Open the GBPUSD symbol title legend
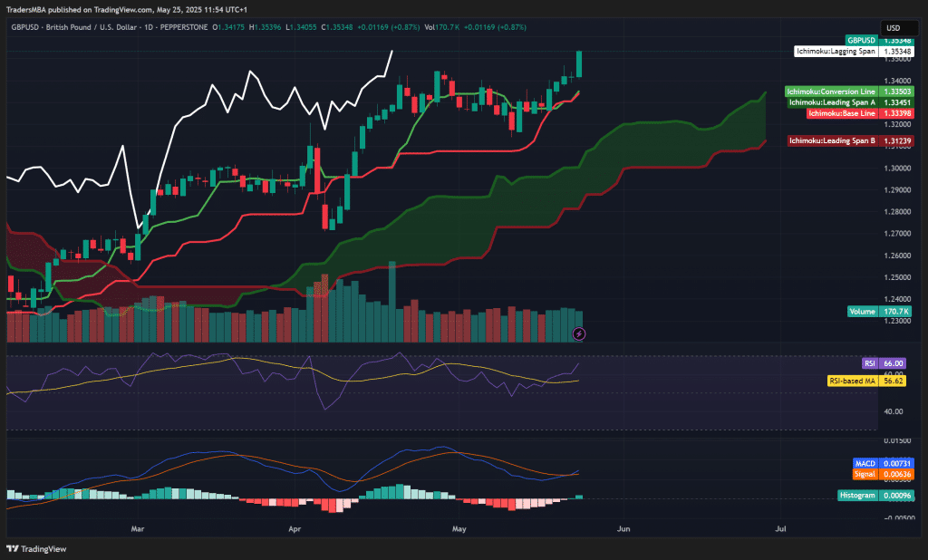 (109, 27)
